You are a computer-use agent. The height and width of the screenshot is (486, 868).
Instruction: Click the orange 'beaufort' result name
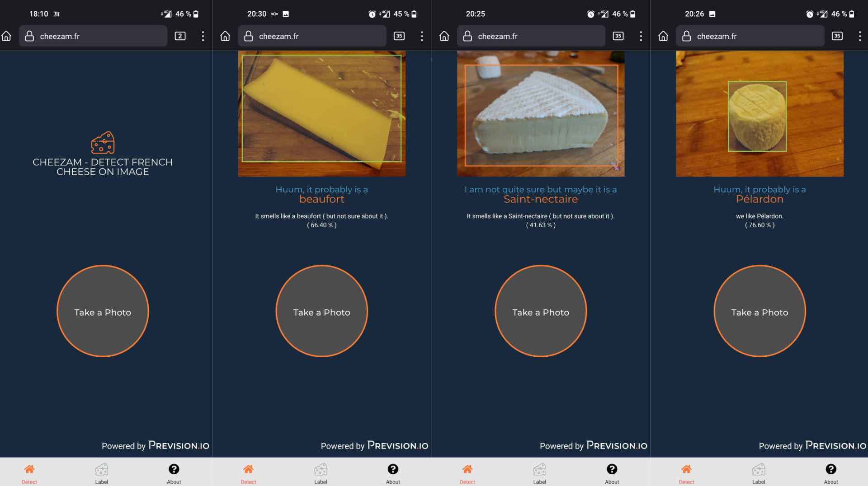point(322,199)
